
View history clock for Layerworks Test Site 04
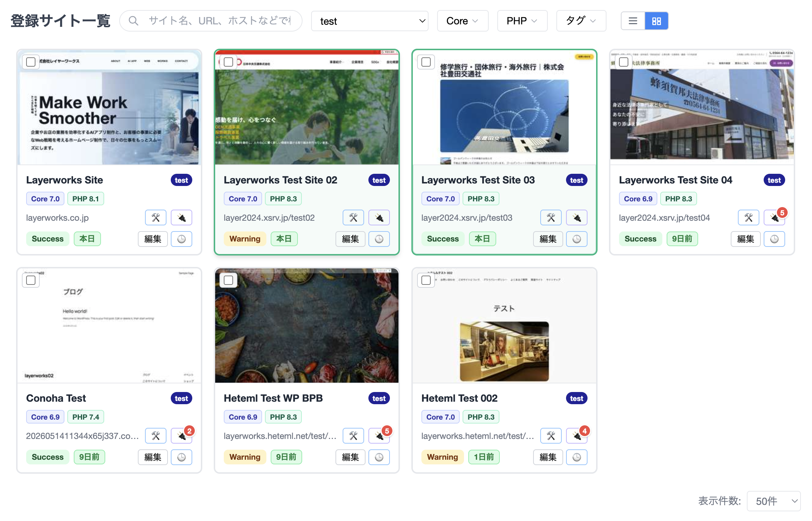coord(774,239)
